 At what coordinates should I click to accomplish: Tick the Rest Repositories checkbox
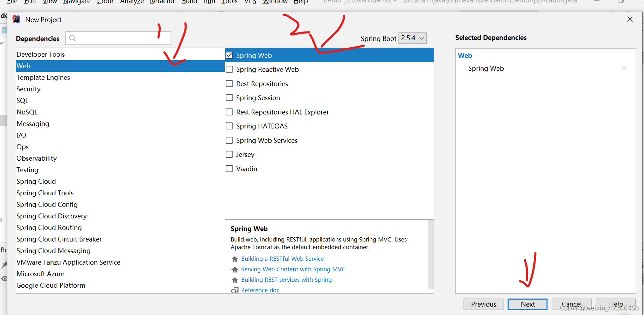229,84
